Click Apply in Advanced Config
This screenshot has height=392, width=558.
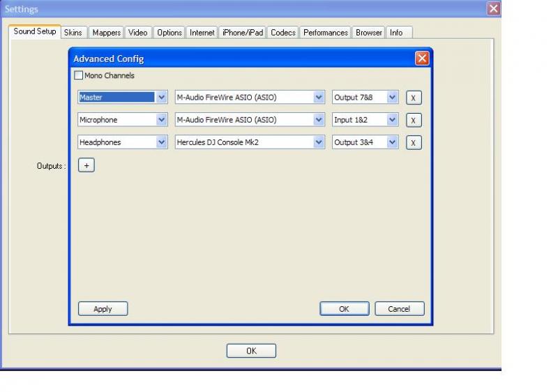tap(103, 309)
